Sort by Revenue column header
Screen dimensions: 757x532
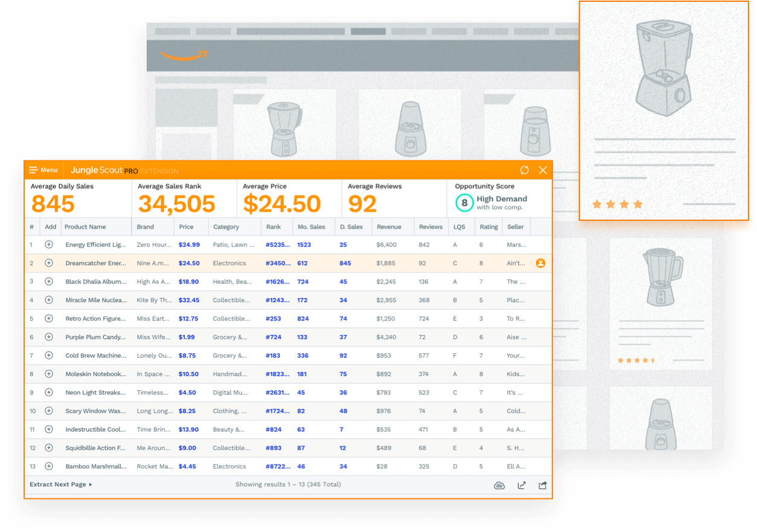[389, 227]
